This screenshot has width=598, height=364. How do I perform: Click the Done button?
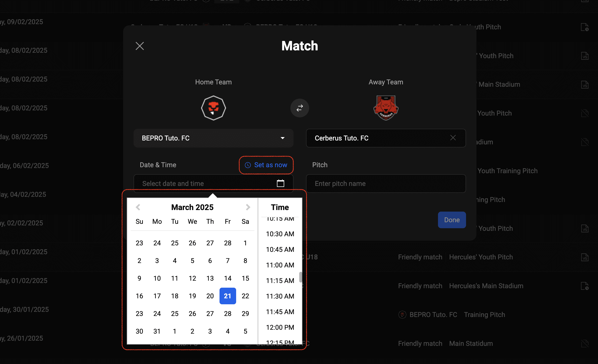452,220
